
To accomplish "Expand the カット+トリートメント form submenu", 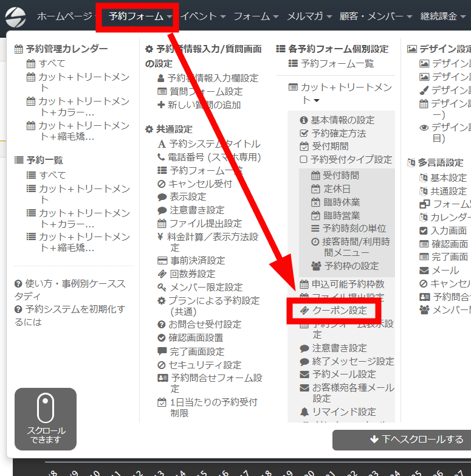I will click(340, 94).
